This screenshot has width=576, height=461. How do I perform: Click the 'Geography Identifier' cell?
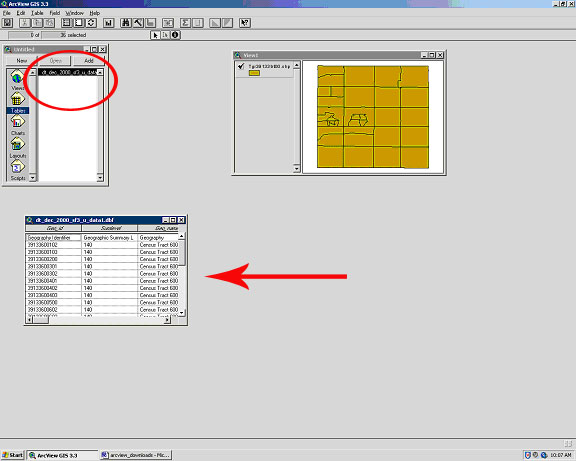[54, 238]
